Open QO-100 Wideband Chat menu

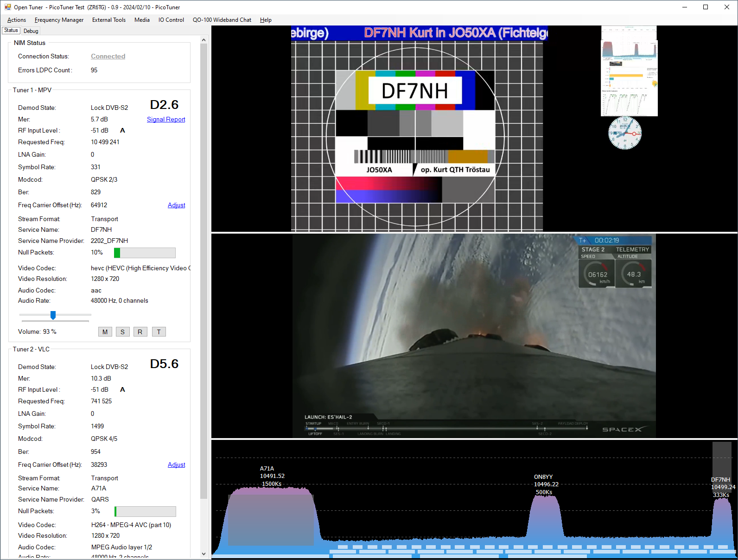(x=222, y=20)
